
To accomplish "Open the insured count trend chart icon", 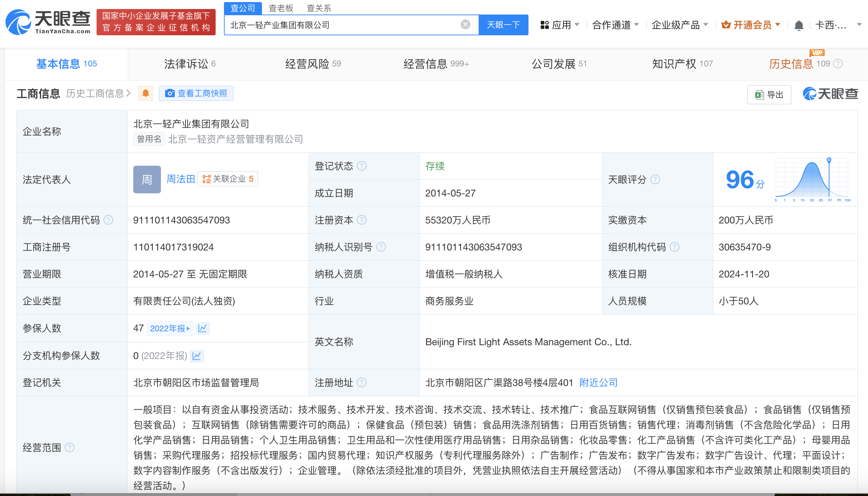I will (x=202, y=328).
